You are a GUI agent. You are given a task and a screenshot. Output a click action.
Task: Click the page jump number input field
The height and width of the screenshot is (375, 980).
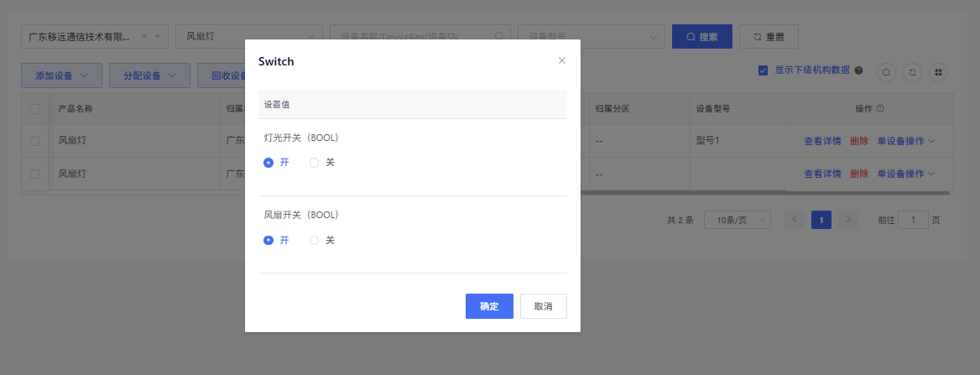point(913,220)
